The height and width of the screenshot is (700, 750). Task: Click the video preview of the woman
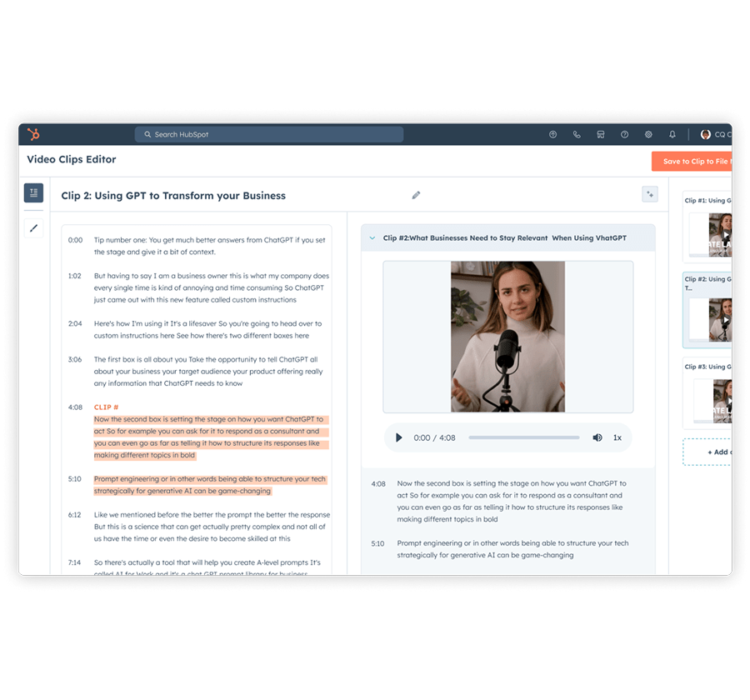coord(508,337)
